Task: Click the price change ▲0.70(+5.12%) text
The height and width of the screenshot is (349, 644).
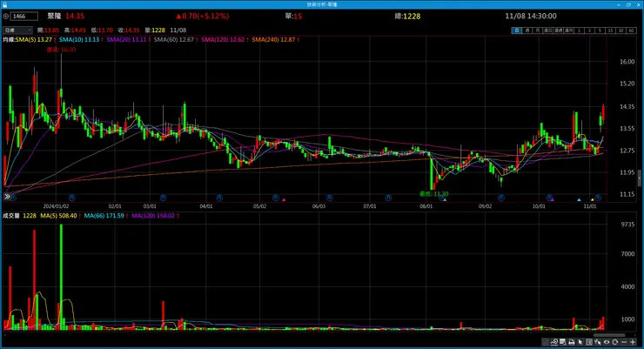Action: 203,16
